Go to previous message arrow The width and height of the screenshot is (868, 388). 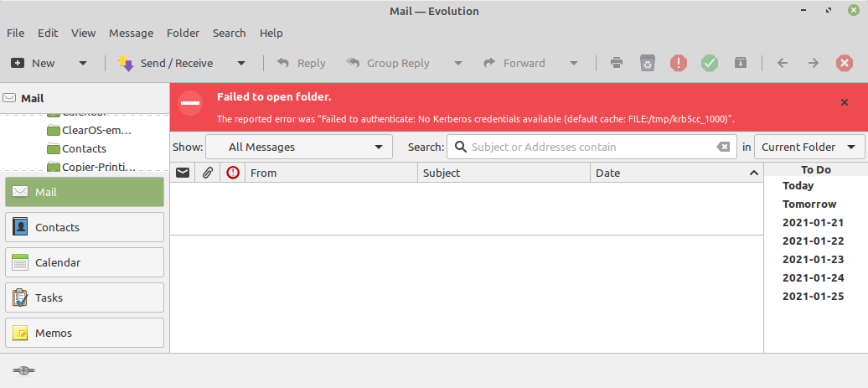[x=783, y=63]
